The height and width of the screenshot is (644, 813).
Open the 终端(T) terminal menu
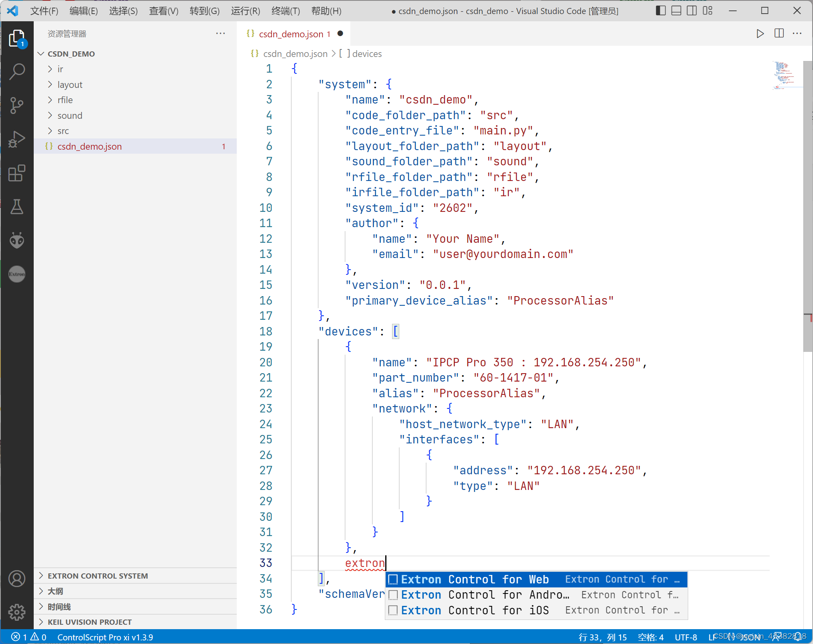285,11
